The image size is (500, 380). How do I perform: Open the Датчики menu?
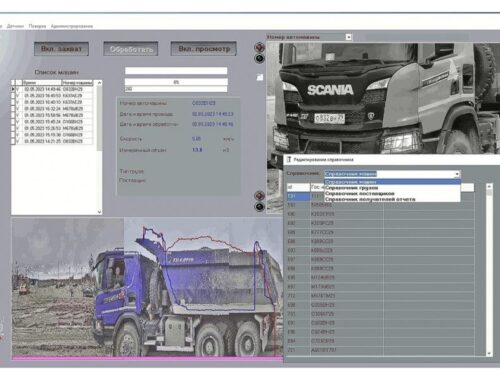click(x=15, y=26)
